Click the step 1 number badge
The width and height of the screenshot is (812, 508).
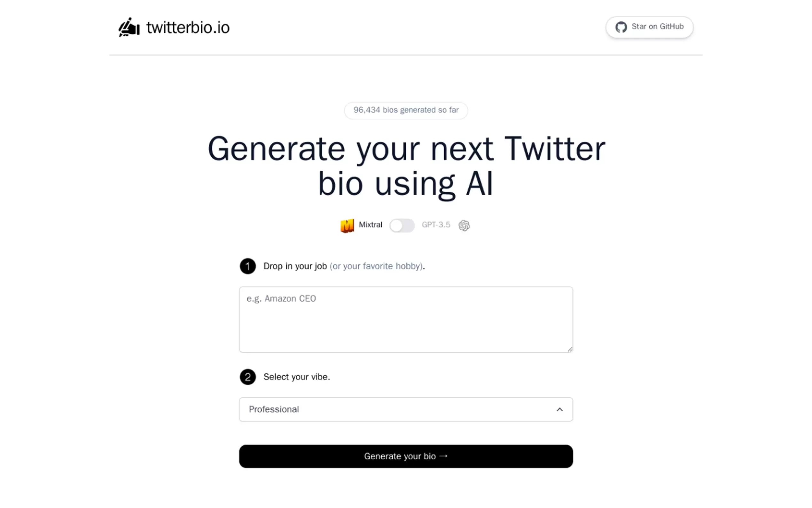click(x=248, y=266)
